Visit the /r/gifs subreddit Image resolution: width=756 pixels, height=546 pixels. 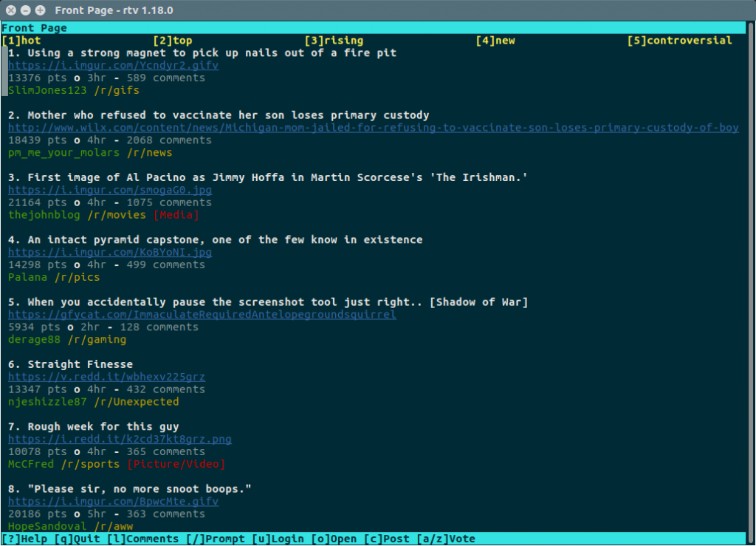(x=118, y=90)
